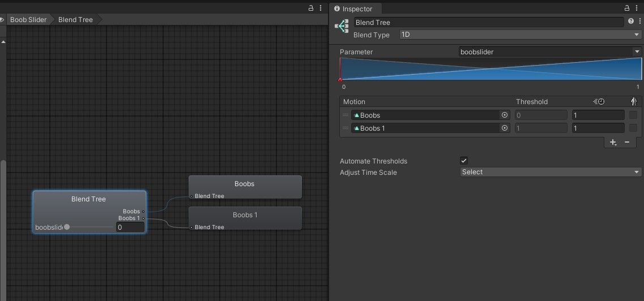Click the mirror column header icon

633,102
